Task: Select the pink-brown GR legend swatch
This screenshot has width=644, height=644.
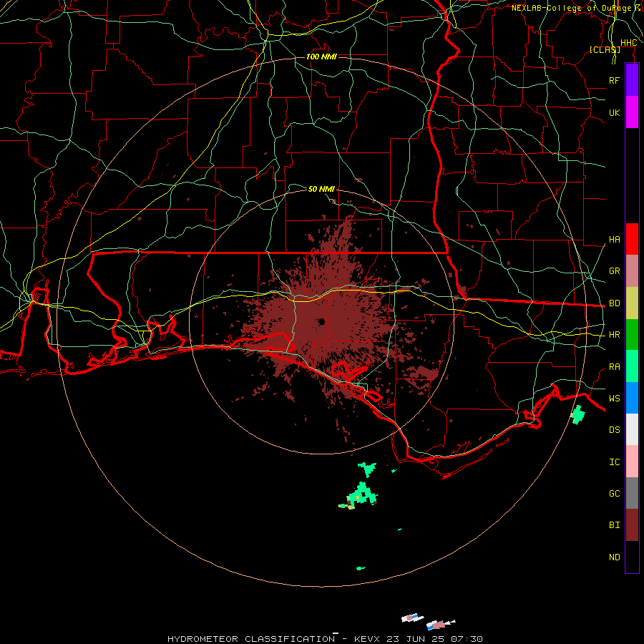Action: (632, 271)
